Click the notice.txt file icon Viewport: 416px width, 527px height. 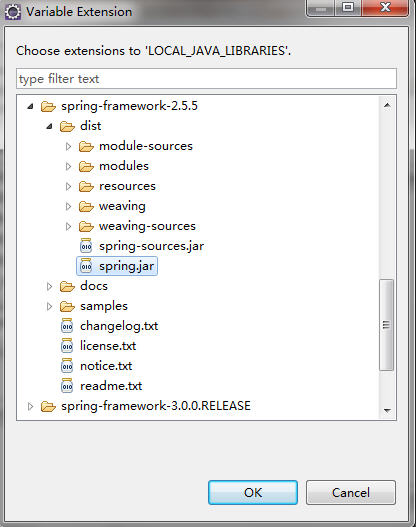click(67, 366)
